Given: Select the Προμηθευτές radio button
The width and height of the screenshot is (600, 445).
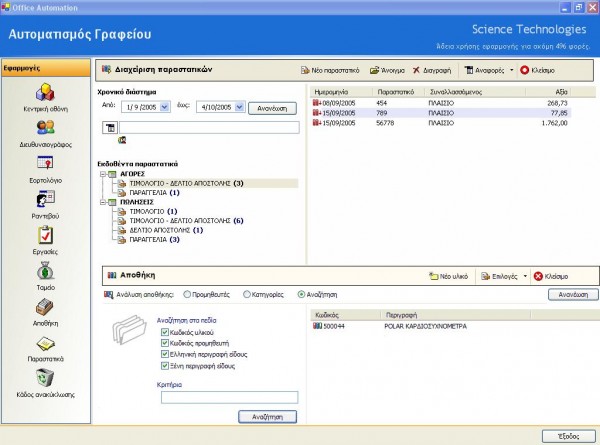Looking at the screenshot, I should coord(187,294).
